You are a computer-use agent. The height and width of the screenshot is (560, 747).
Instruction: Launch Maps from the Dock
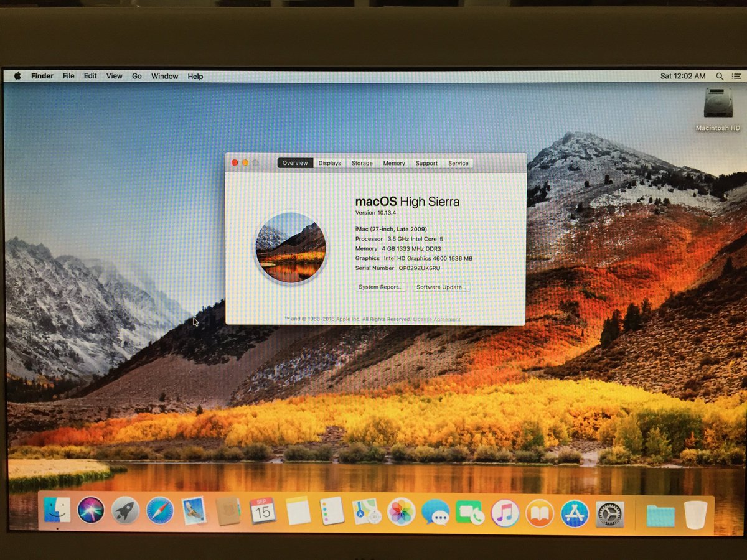tap(367, 511)
